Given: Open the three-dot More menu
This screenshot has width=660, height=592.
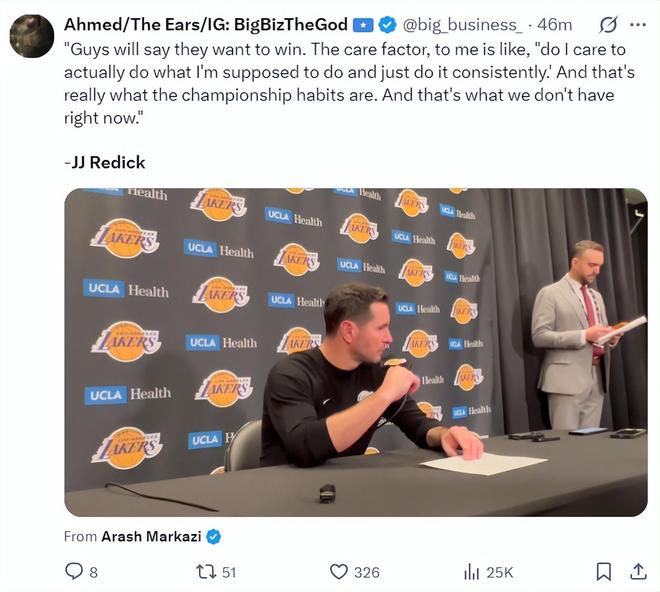Looking at the screenshot, I should point(638,24).
